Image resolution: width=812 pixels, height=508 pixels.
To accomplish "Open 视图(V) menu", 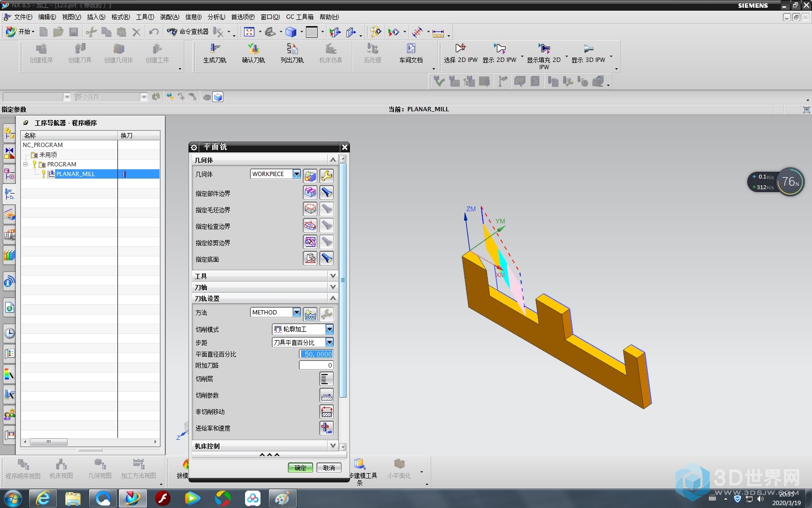I will [72, 17].
